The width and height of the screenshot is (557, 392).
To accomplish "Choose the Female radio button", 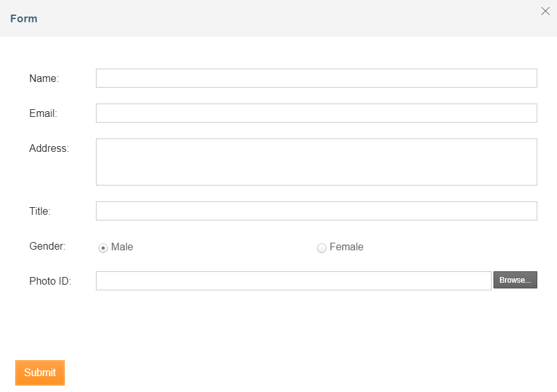I will click(321, 248).
